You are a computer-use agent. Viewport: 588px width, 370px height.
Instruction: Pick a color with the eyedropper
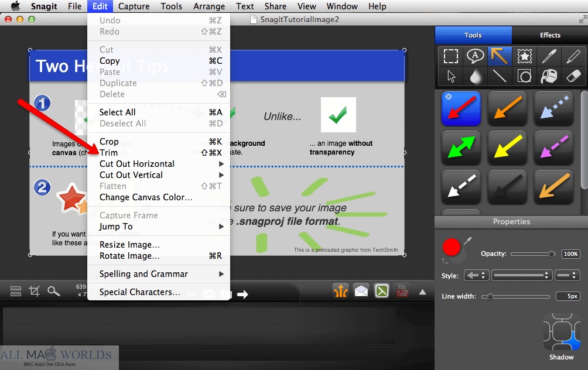pos(467,241)
